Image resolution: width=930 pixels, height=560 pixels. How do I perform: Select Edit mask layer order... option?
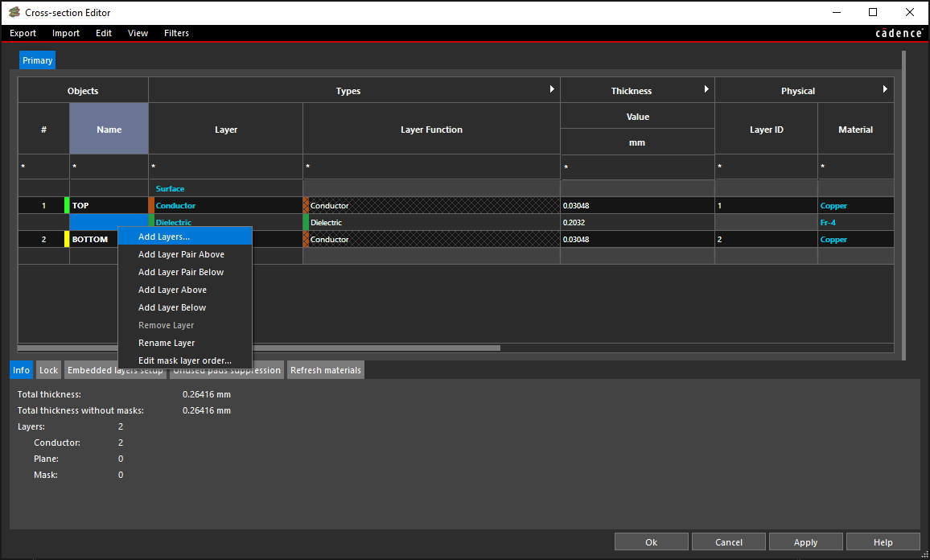[x=185, y=360]
